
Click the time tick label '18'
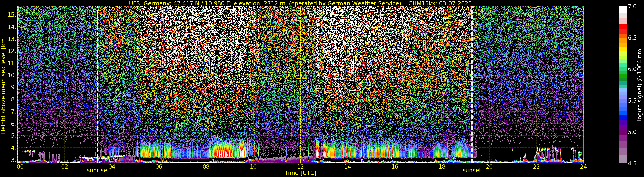pos(442,166)
